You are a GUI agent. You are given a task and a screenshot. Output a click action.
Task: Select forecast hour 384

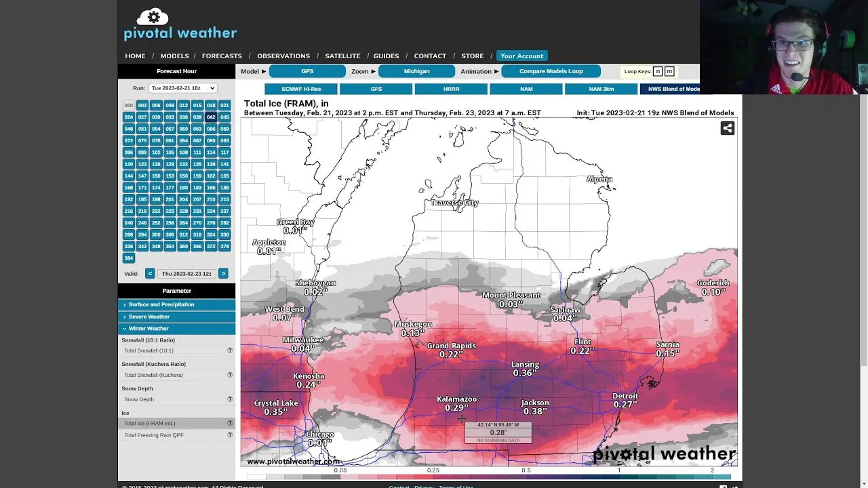point(128,258)
